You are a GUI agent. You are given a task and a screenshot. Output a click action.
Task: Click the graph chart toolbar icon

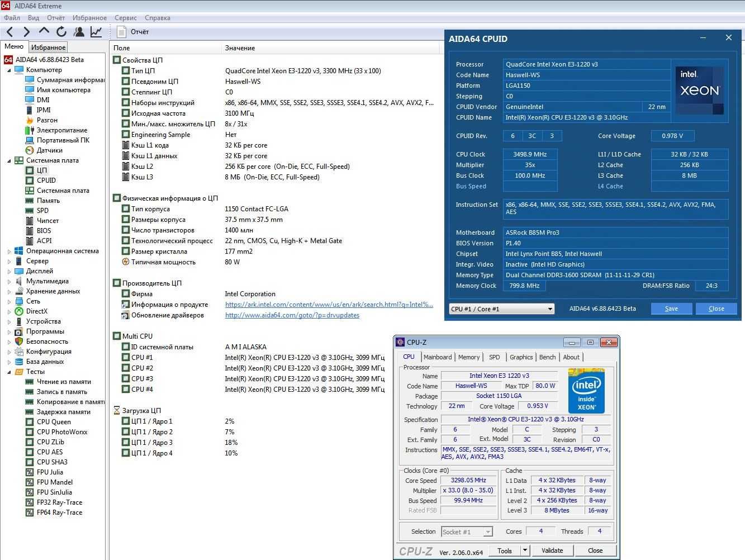click(x=96, y=32)
